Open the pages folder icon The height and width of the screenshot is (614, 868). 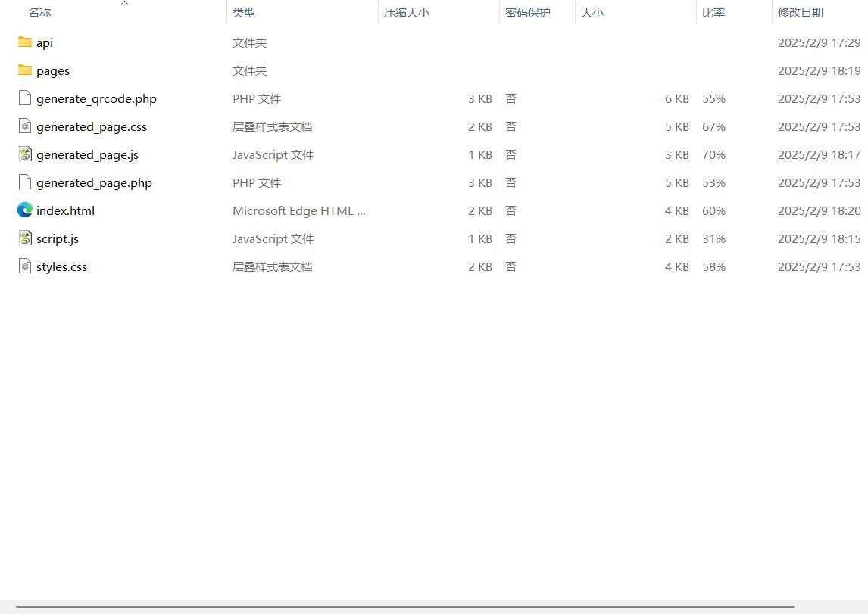24,70
